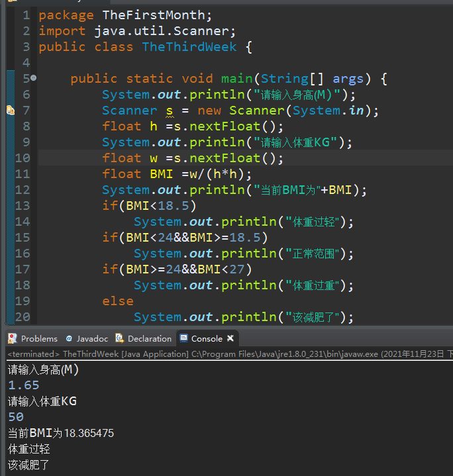
Task: Click the Problems tab icon
Action: (x=13, y=338)
